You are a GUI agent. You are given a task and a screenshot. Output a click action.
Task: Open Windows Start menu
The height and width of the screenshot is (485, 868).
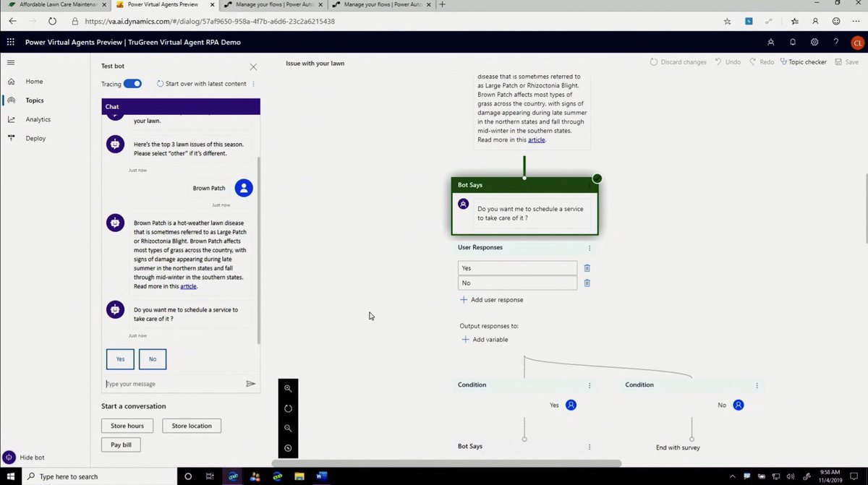(10, 476)
